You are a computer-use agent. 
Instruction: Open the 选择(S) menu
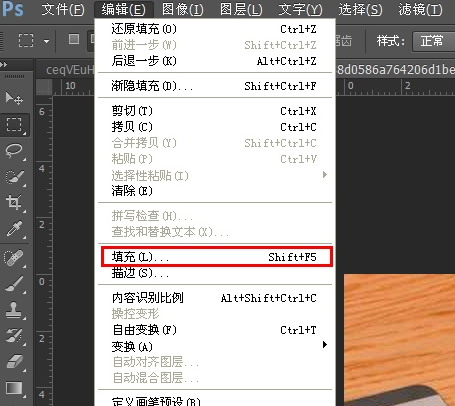360,9
